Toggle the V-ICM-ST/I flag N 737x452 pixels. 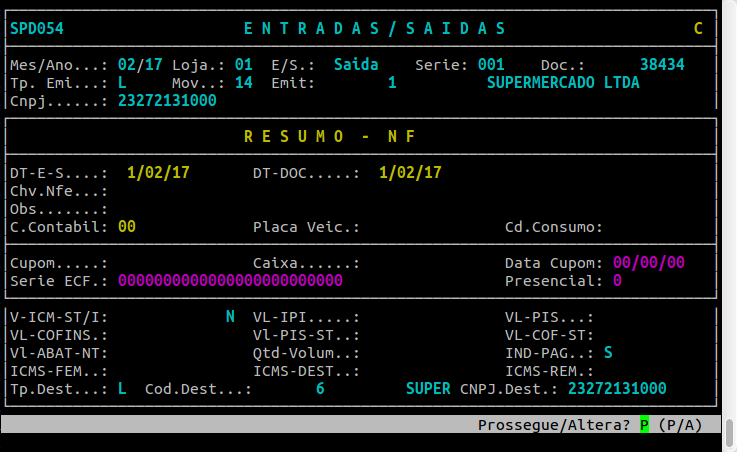tap(230, 317)
